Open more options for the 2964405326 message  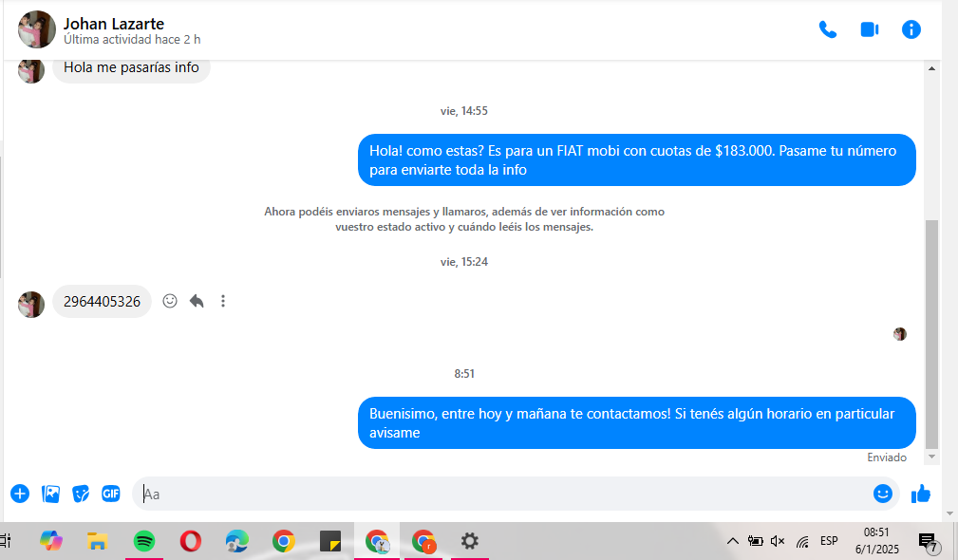click(223, 301)
